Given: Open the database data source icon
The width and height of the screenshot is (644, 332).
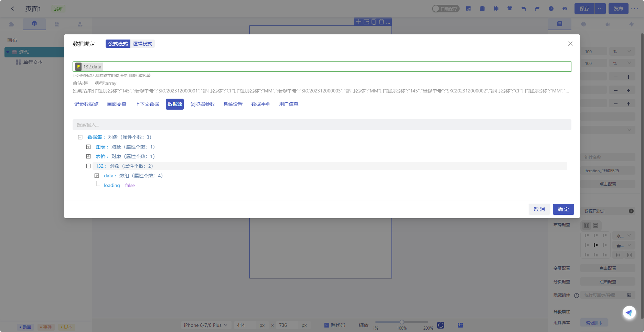Looking at the screenshot, I should coord(482,9).
